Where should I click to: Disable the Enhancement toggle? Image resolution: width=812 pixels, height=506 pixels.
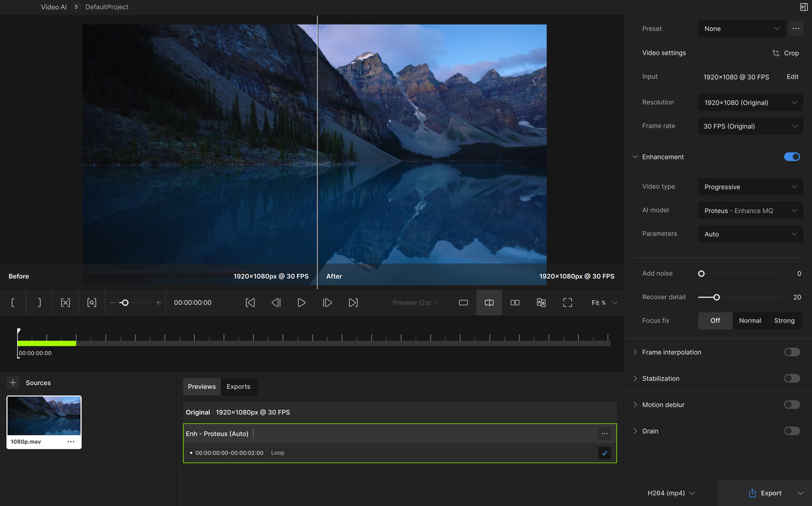(x=792, y=156)
